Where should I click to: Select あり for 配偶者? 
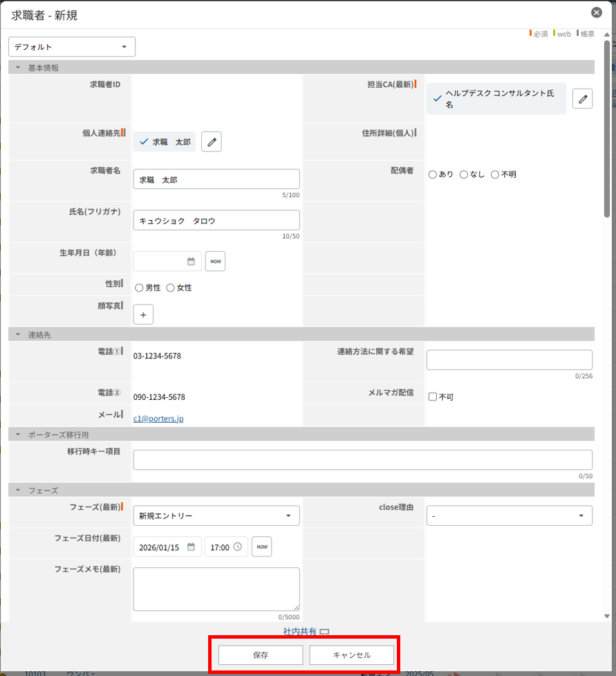tap(433, 174)
